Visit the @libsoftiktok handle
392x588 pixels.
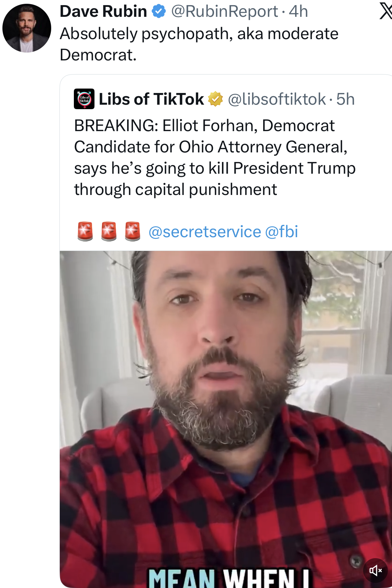(x=277, y=99)
